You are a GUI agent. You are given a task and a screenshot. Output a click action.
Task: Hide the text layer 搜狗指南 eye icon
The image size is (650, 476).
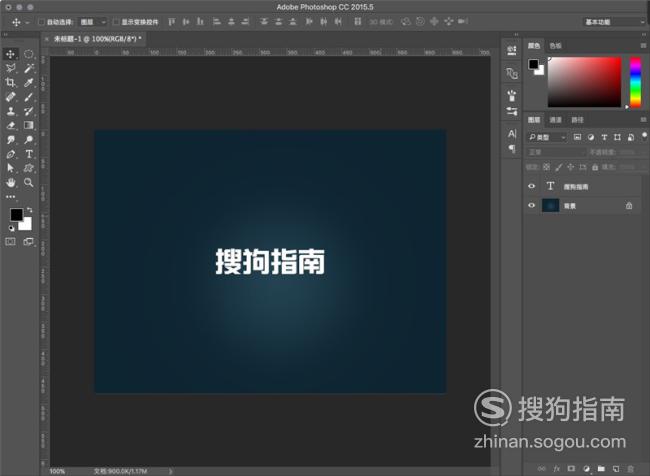click(x=531, y=186)
